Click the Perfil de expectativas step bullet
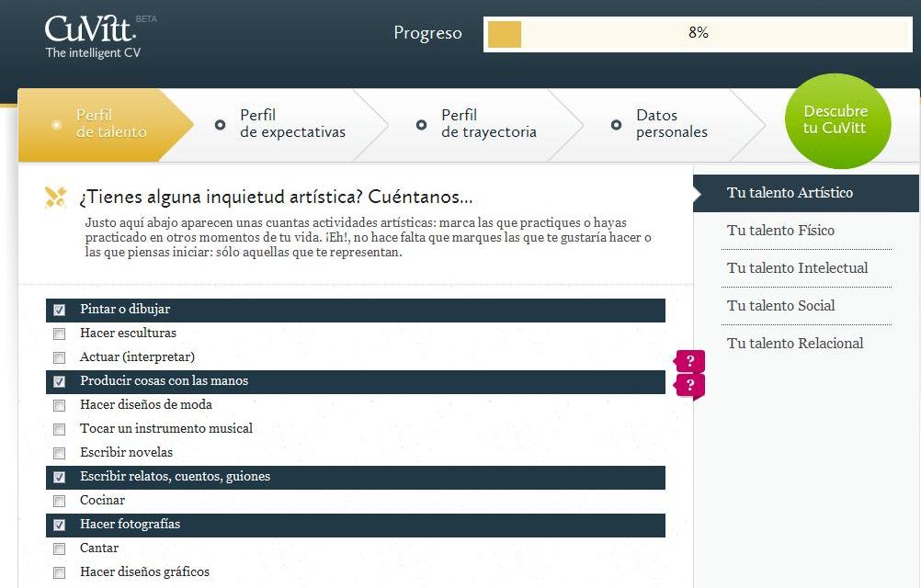Viewport: 921px width, 588px height. 220,124
